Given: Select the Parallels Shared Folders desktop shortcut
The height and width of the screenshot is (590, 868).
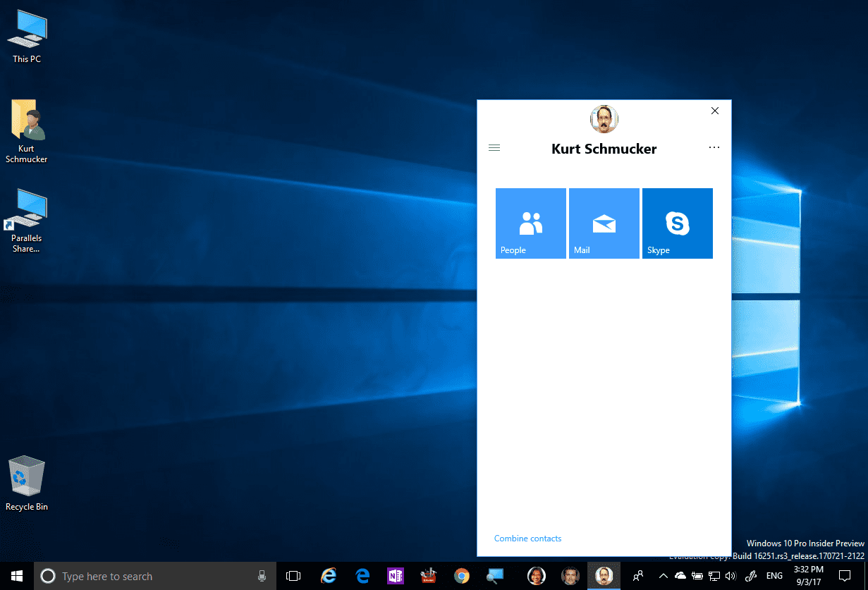Looking at the screenshot, I should click(x=26, y=221).
